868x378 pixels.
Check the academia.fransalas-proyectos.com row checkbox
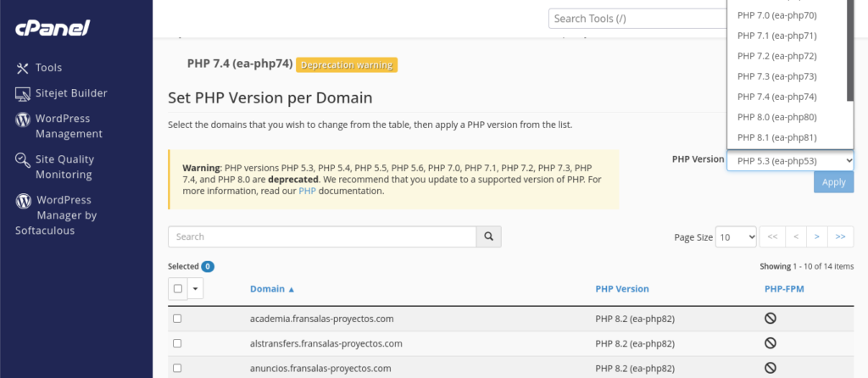[x=177, y=319]
